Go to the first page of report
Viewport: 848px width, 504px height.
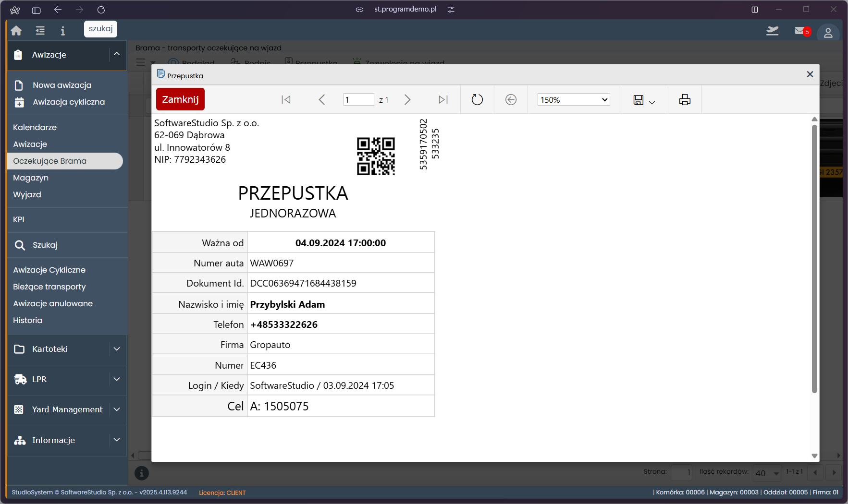[286, 100]
